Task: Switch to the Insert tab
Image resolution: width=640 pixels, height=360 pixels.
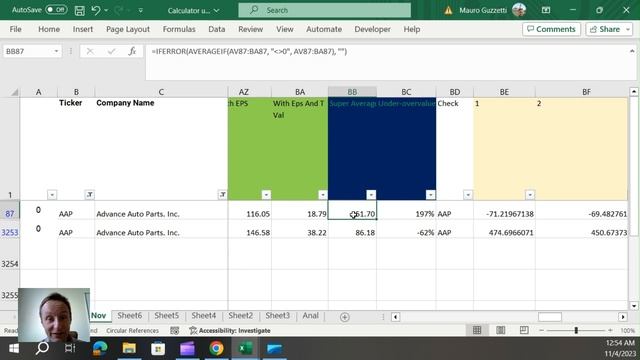Action: tap(83, 29)
